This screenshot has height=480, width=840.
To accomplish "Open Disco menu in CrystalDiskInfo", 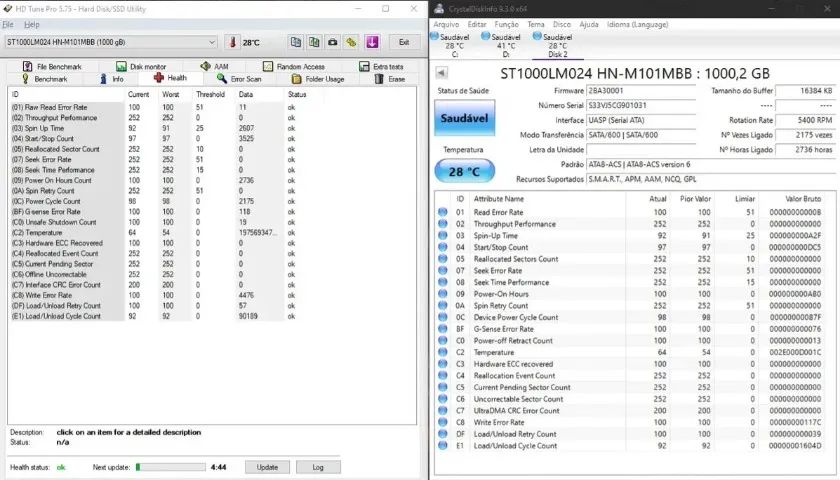I will (561, 25).
